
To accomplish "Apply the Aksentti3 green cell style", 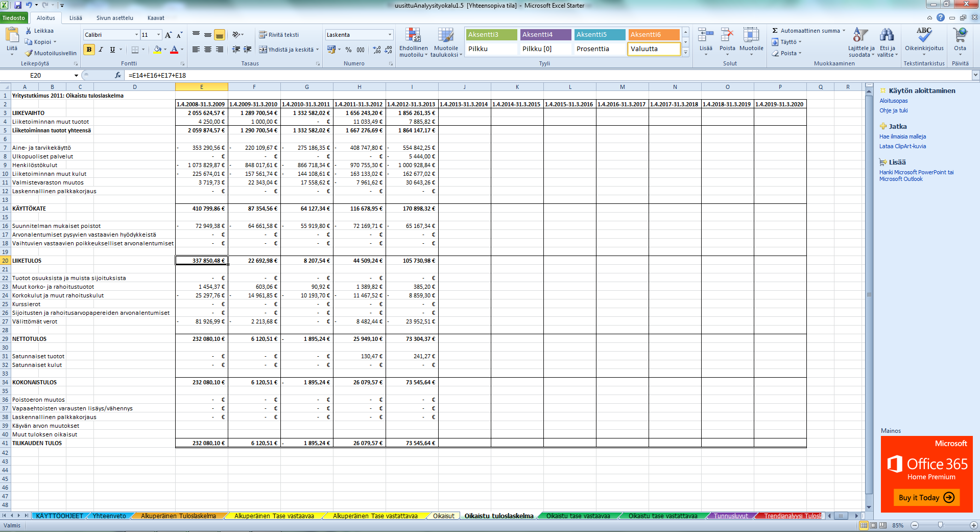I will (x=491, y=35).
